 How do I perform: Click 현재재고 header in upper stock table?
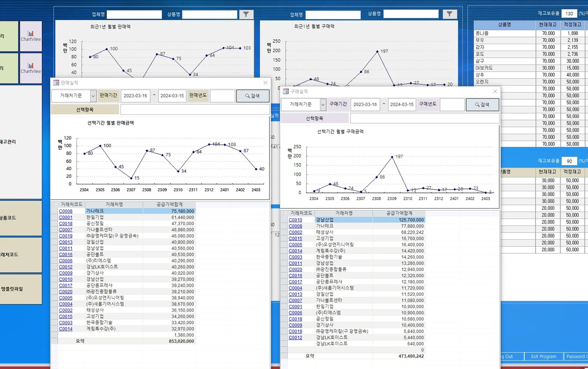[548, 25]
